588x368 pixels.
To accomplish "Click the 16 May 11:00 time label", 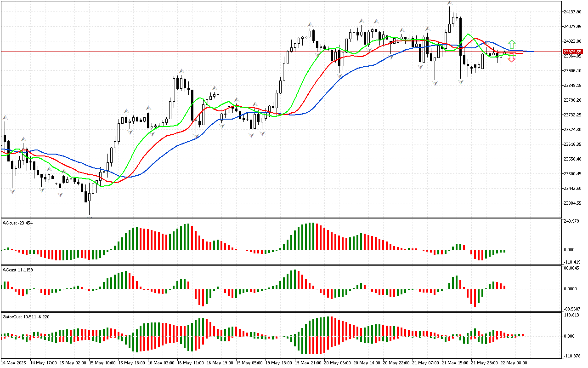I will click(190, 362).
